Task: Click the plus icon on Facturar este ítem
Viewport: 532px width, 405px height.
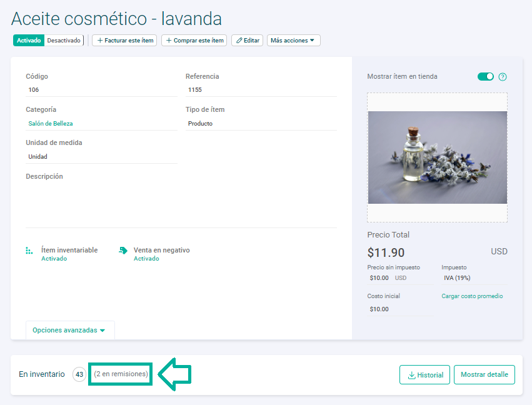Action: [99, 40]
